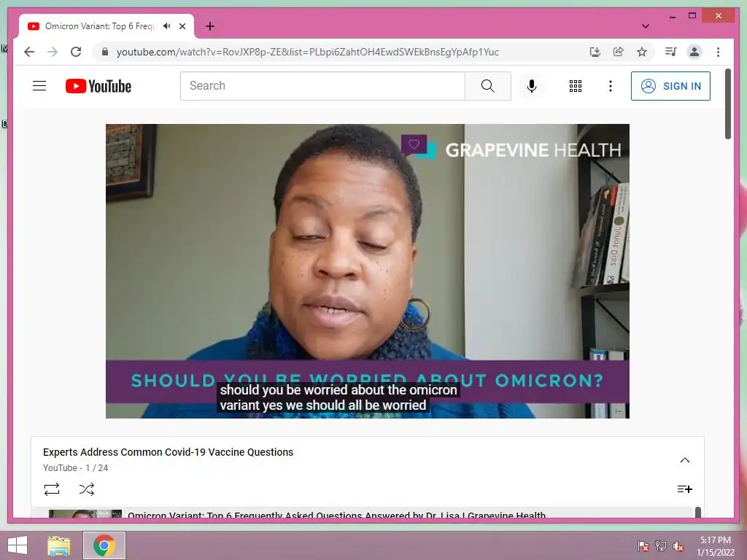Click the YouTube logo
This screenshot has height=560, width=747.
98,86
